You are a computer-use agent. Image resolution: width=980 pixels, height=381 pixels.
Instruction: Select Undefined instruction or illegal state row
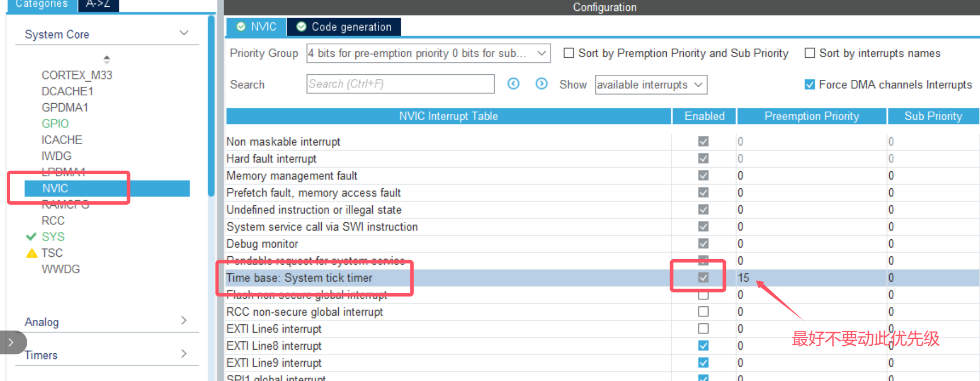point(603,209)
